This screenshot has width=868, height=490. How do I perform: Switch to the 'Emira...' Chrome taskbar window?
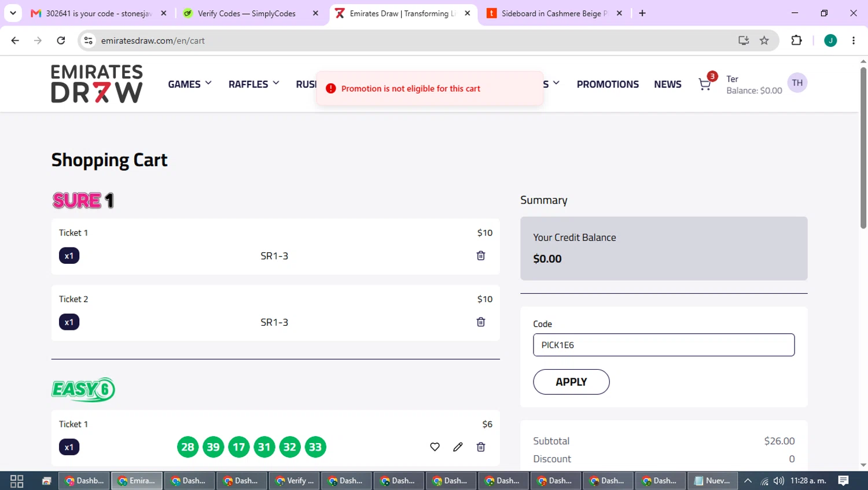pos(137,481)
